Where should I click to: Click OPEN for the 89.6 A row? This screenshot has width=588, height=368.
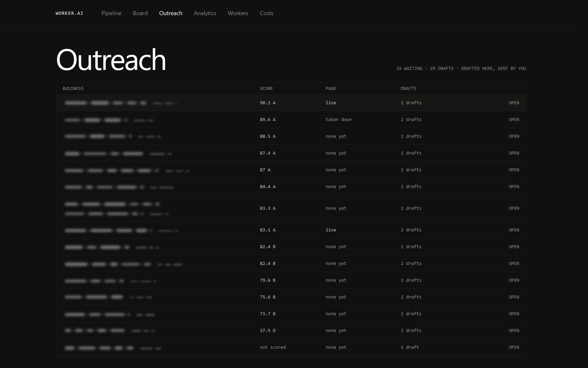pyautogui.click(x=514, y=120)
